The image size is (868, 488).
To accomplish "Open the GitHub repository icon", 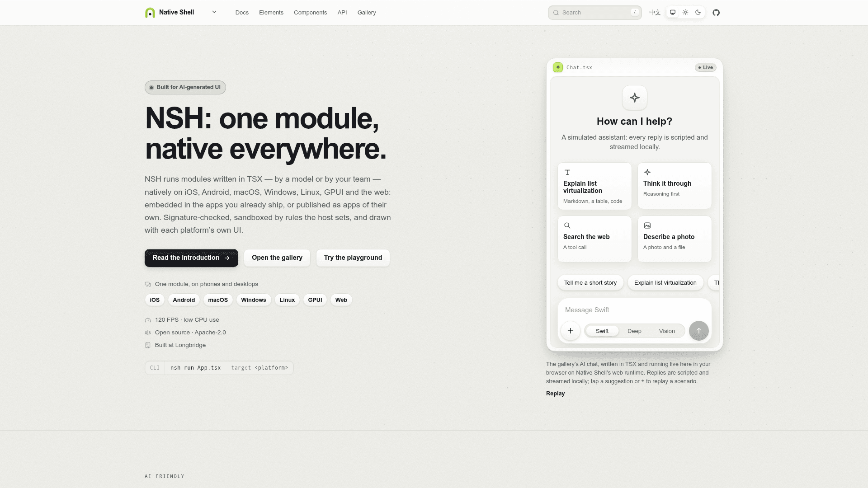I will (716, 13).
